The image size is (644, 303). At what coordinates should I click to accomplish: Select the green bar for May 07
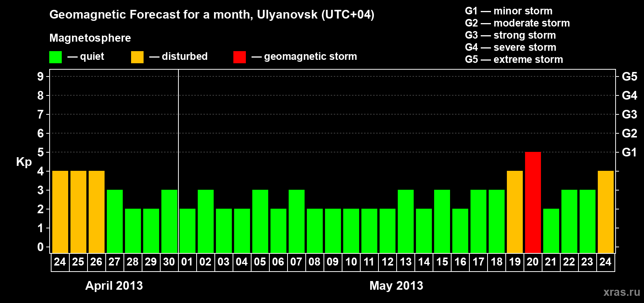tap(297, 221)
